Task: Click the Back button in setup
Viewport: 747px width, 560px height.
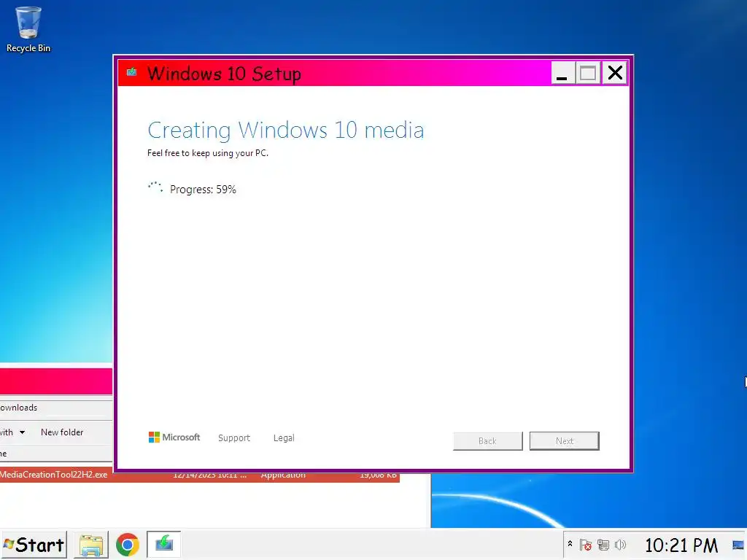Action: click(x=487, y=441)
